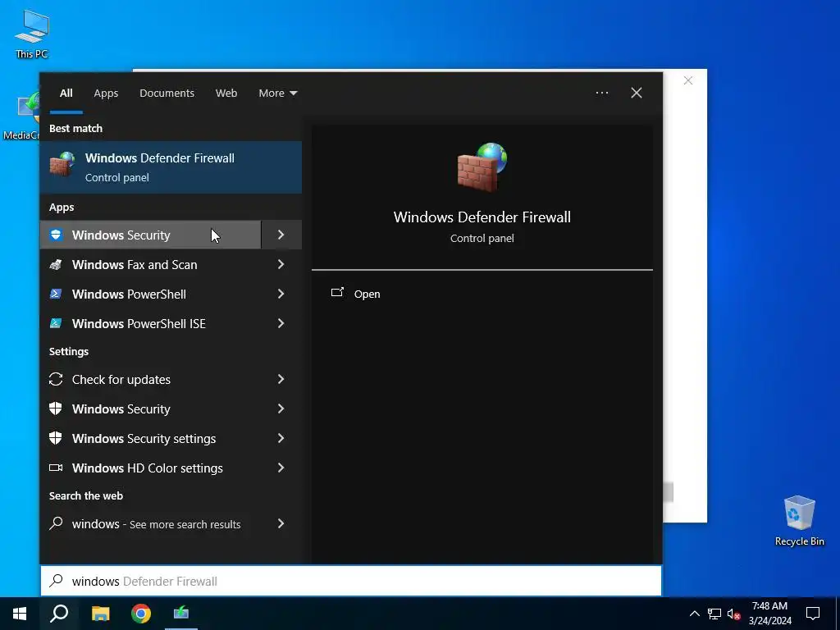Viewport: 840px width, 630px height.
Task: Open Windows PowerShell result
Action: click(151, 294)
